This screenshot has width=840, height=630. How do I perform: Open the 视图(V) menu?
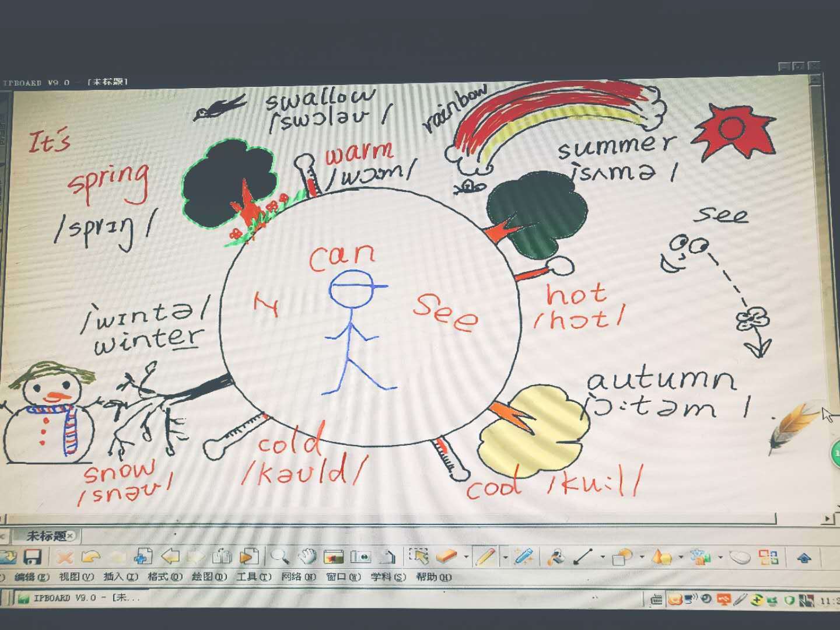pyautogui.click(x=76, y=577)
